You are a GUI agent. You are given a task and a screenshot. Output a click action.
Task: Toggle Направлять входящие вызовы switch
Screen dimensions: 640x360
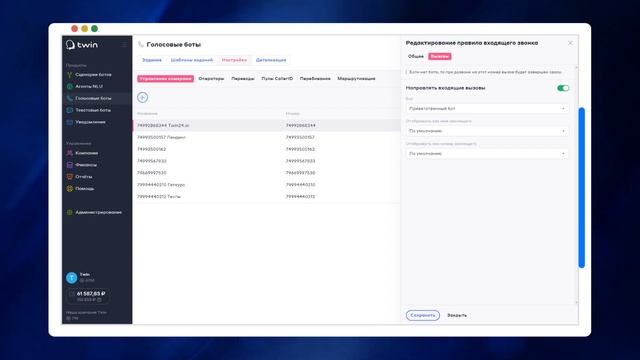[563, 88]
